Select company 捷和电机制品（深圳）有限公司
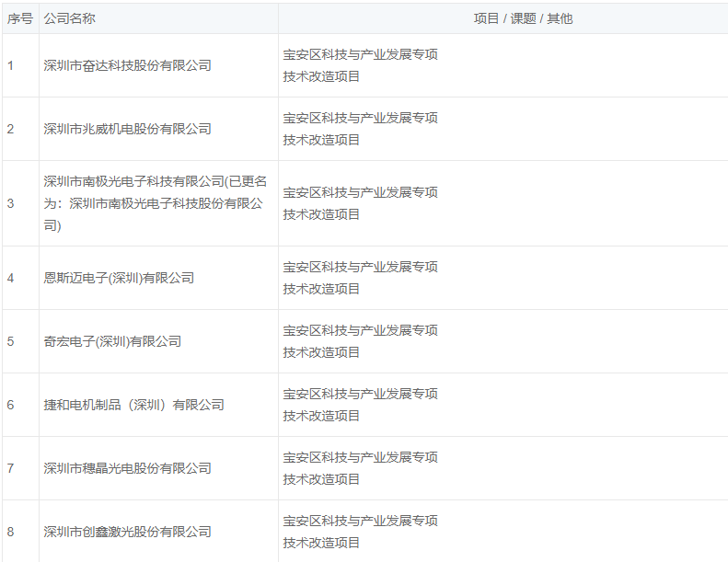 tap(134, 405)
